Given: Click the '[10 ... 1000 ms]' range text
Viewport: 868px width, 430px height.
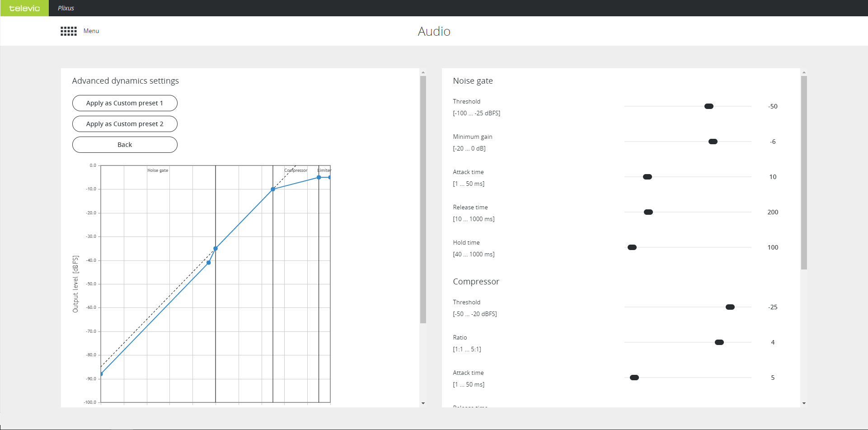Looking at the screenshot, I should pos(474,219).
